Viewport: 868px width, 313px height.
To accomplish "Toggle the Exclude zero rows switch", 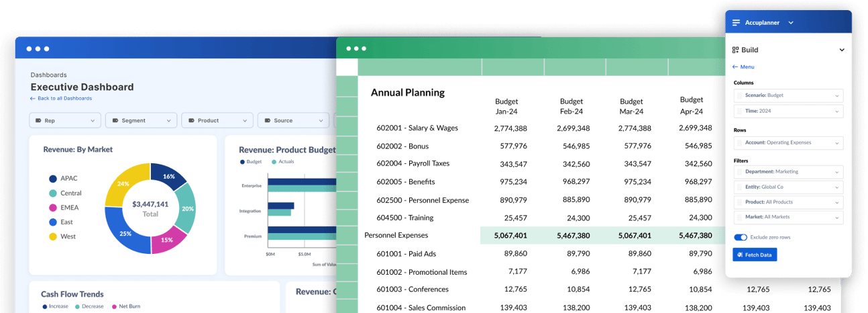I will point(741,237).
